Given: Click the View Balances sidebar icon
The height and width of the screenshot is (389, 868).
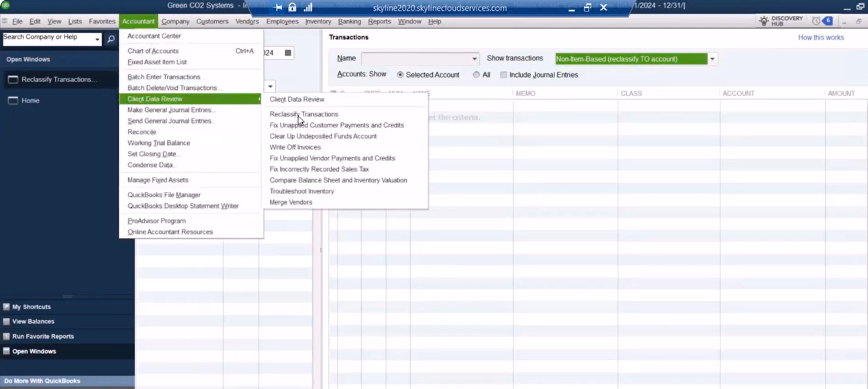Looking at the screenshot, I should point(7,322).
